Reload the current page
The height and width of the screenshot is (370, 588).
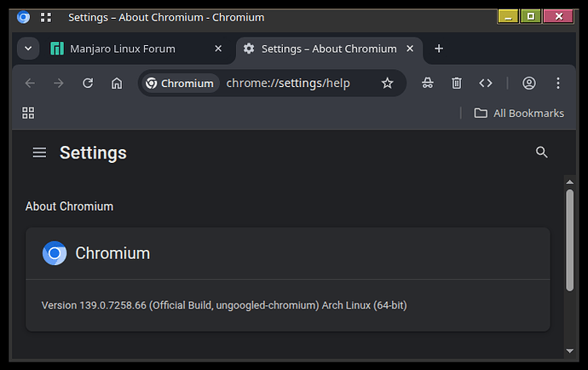tap(87, 83)
